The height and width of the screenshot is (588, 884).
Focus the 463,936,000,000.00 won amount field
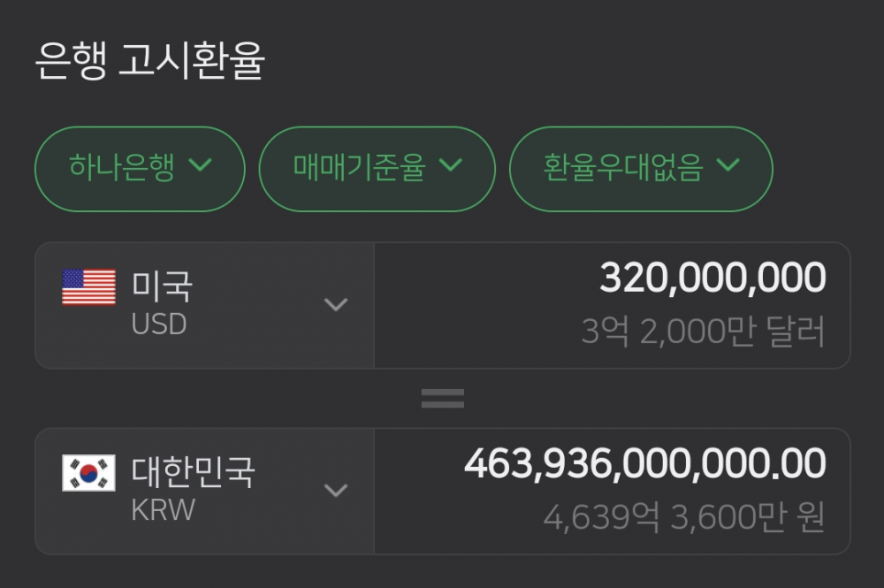click(x=644, y=464)
